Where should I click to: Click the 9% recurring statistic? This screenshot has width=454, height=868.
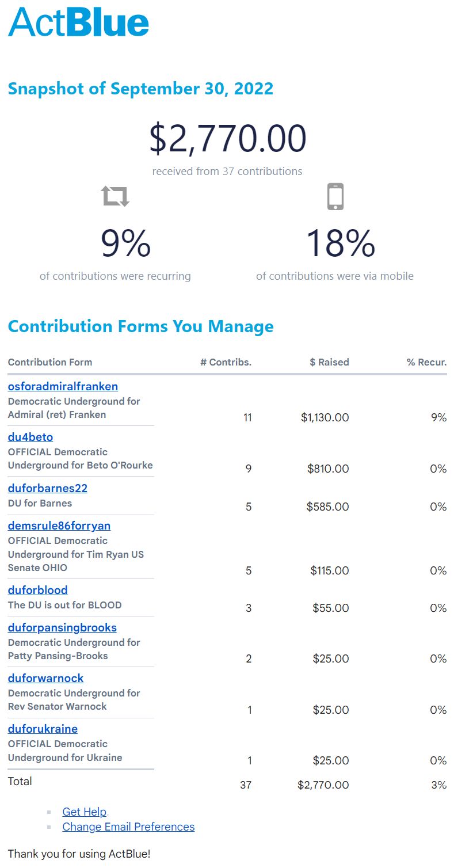125,243
